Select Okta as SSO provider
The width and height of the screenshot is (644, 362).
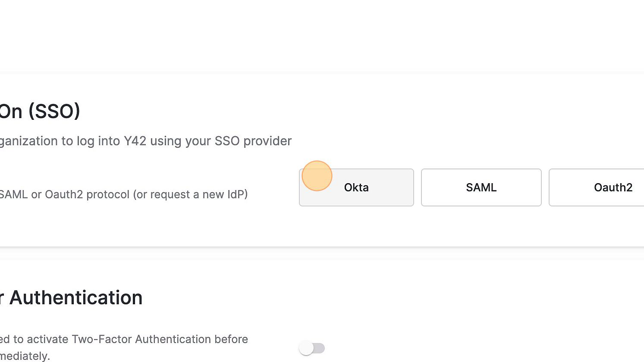[356, 187]
